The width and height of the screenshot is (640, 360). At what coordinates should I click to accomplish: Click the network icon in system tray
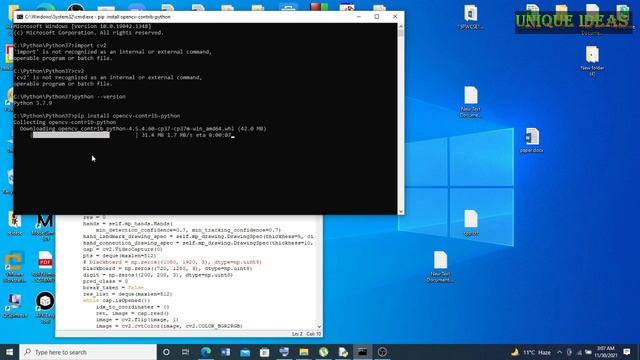pos(579,352)
